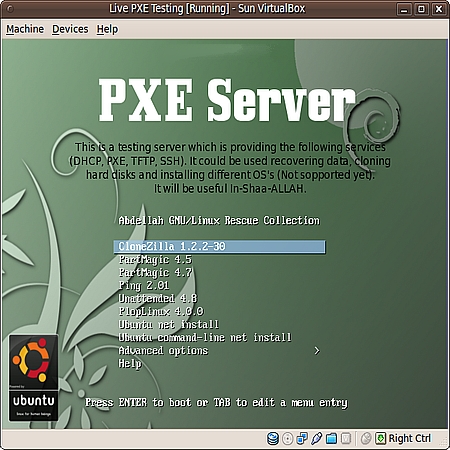Open the shared folders status icon
Viewport: 450px width, 450px height.
coord(331,439)
